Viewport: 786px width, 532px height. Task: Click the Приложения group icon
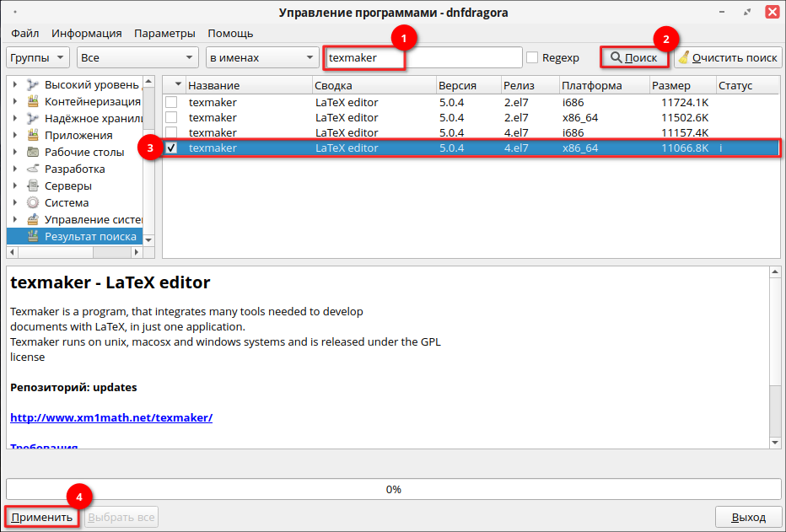[x=33, y=135]
